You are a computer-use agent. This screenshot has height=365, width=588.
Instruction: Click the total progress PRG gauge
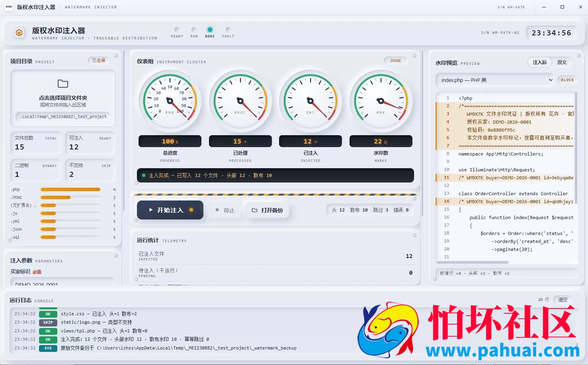point(170,101)
